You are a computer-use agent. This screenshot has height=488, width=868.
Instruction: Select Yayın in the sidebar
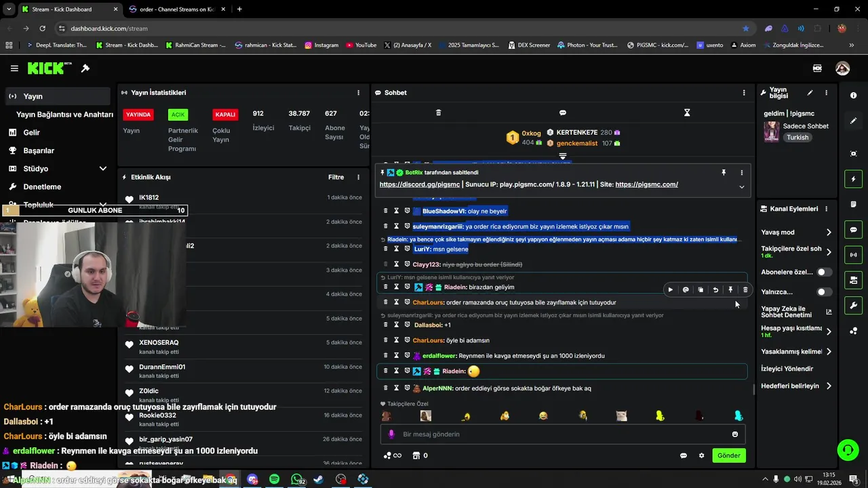point(58,96)
